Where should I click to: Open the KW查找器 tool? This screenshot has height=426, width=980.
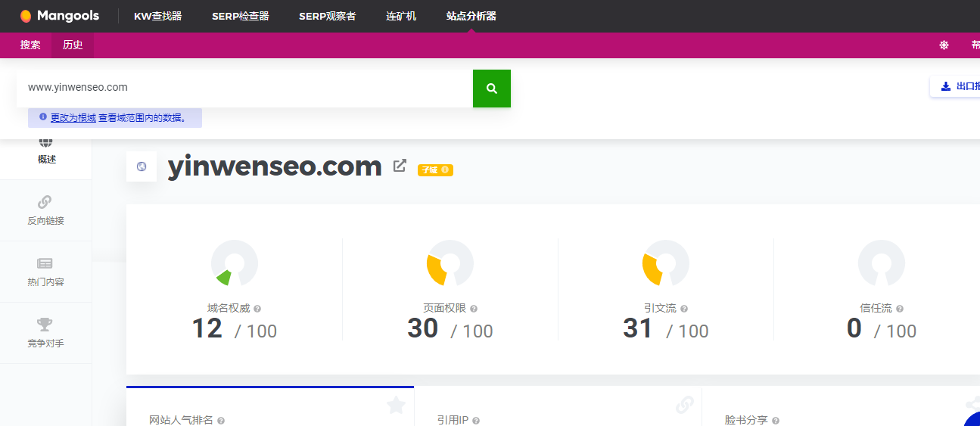click(158, 16)
